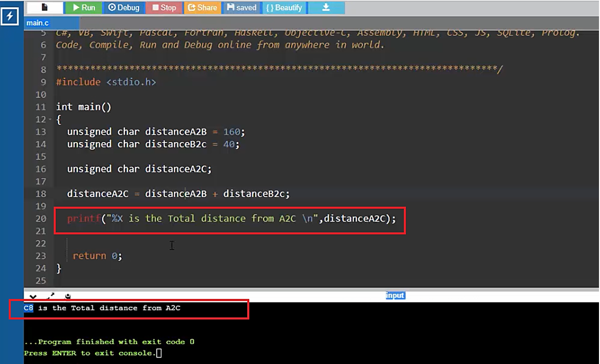Select the main.c tab

pyautogui.click(x=37, y=23)
